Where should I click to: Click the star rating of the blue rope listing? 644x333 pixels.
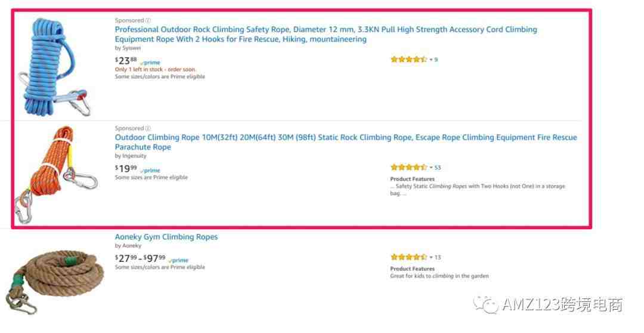click(409, 59)
